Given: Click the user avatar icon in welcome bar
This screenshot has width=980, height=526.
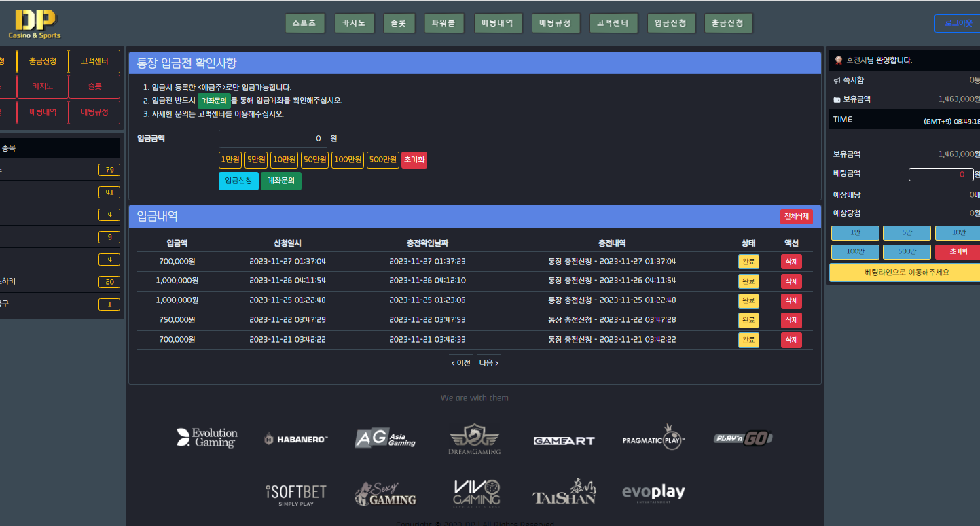Looking at the screenshot, I should tap(839, 60).
